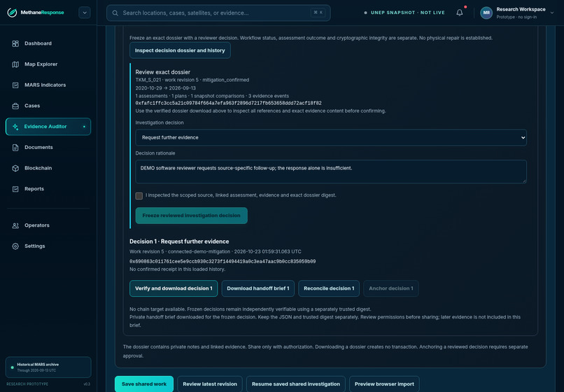Click the TKM_S_021 work revision 5 line
This screenshot has width=564, height=392.
pyautogui.click(x=192, y=80)
